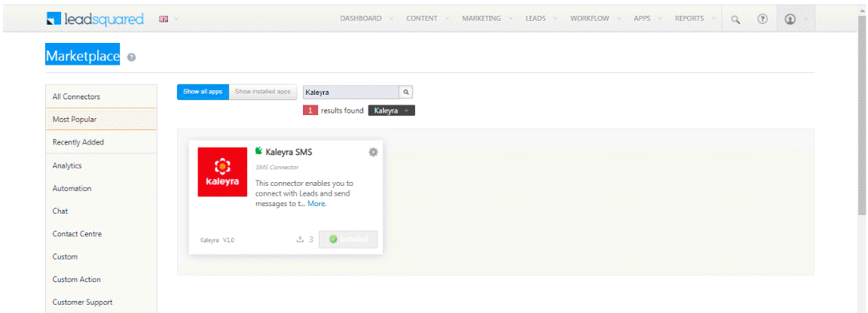Open the Marketing menu
This screenshot has height=313, width=868.
[x=481, y=18]
